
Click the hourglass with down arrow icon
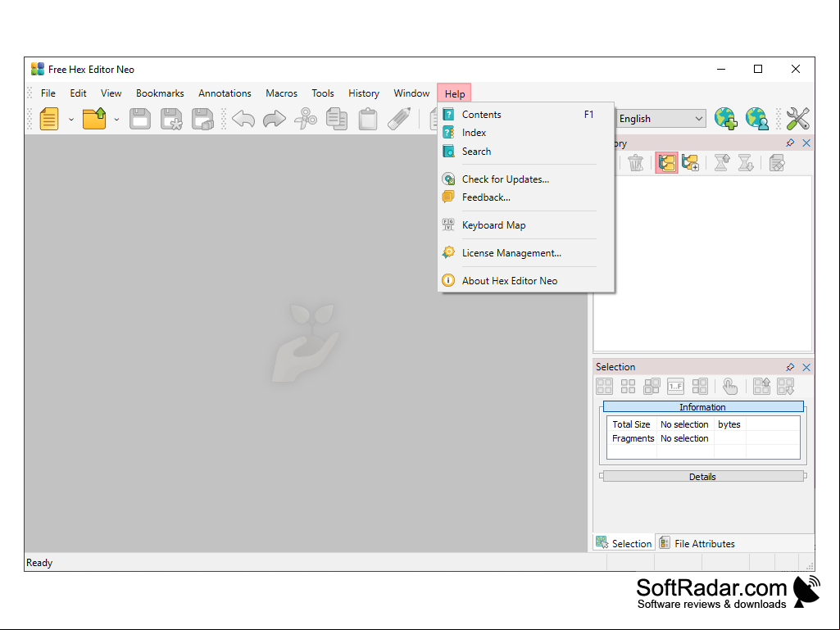[x=746, y=163]
